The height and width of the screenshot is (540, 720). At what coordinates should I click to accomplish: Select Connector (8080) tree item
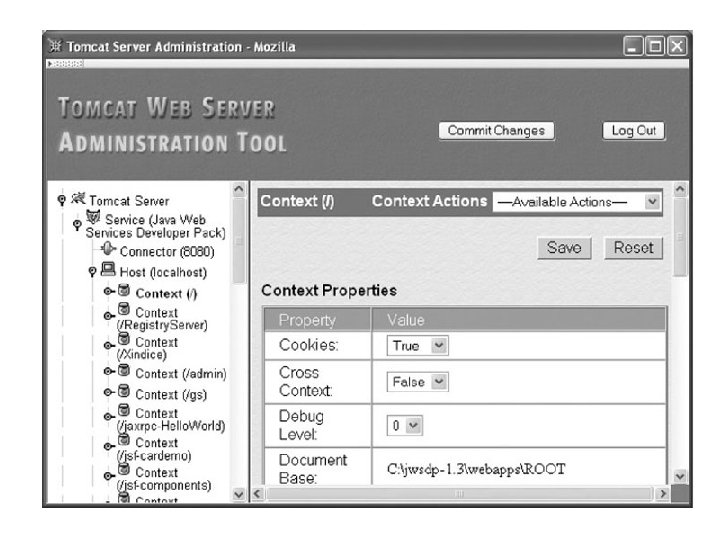pyautogui.click(x=167, y=252)
